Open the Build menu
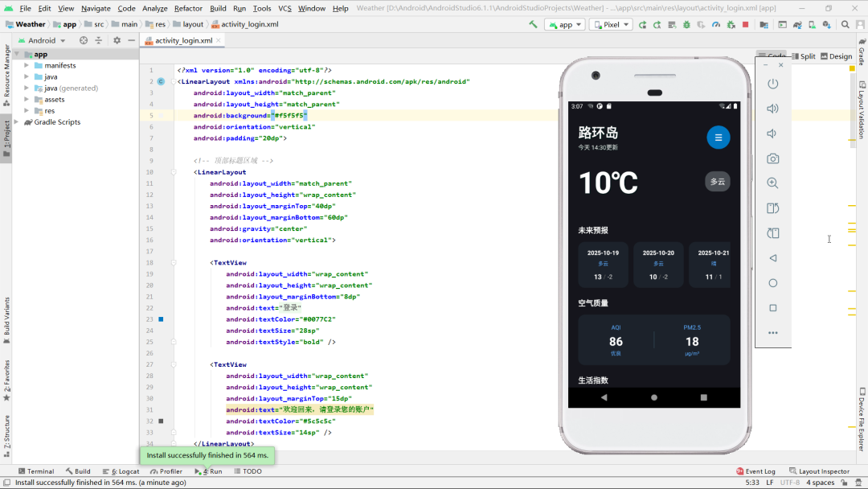 (218, 8)
